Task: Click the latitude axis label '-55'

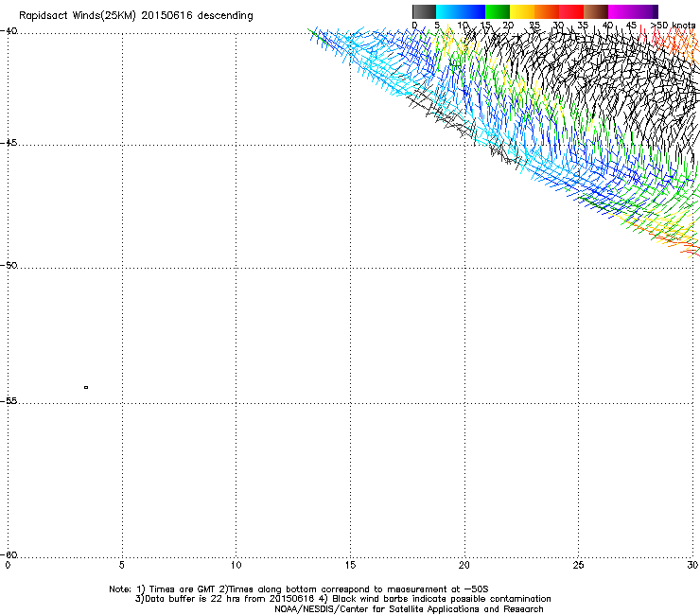Action: point(9,400)
